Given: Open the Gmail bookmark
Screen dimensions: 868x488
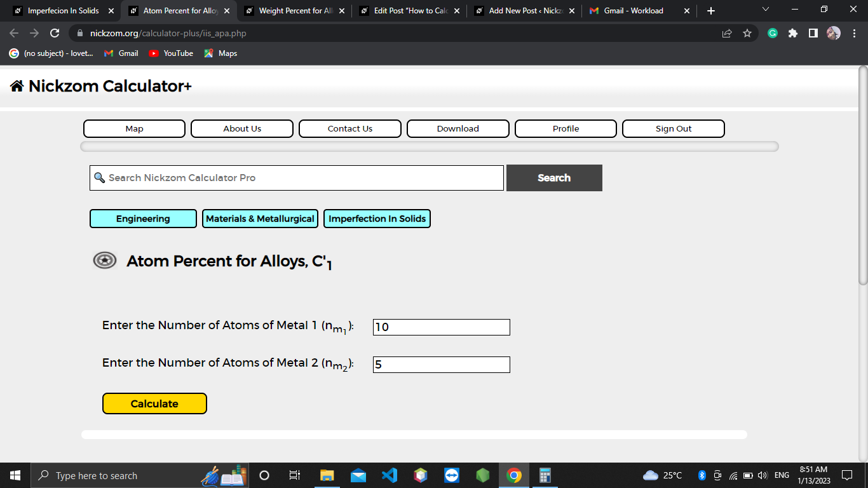Looking at the screenshot, I should point(121,53).
